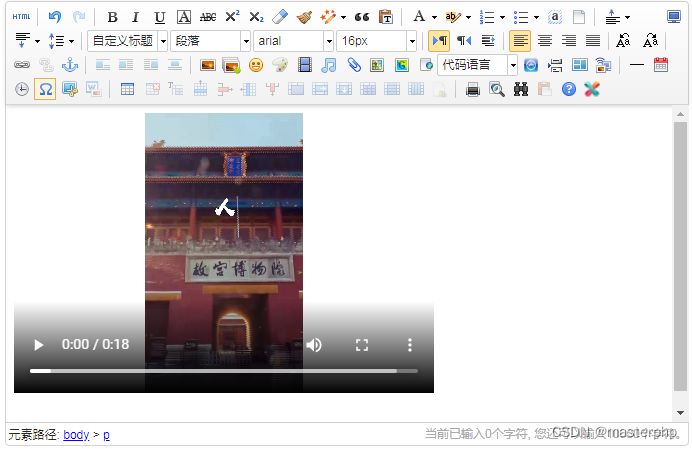Undo the last edit

[55, 17]
